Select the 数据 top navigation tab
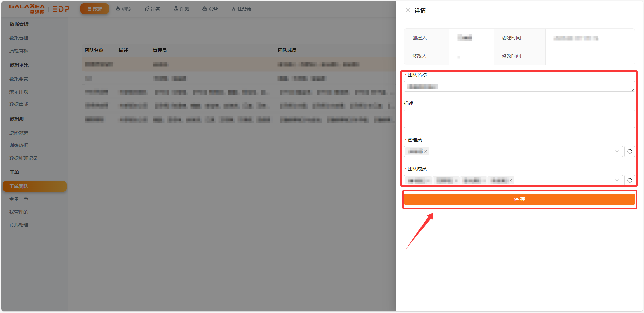644x313 pixels. (95, 9)
